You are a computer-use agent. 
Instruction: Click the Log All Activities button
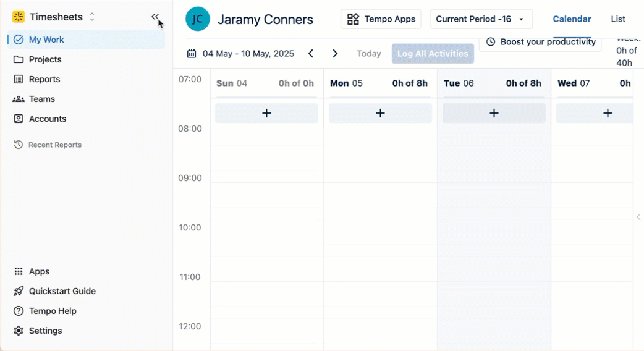click(x=433, y=54)
